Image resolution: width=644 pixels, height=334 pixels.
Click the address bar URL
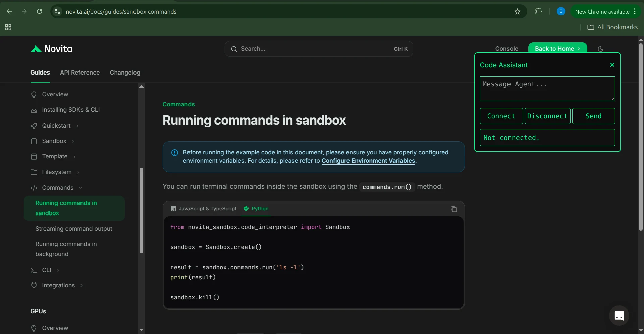(x=121, y=12)
